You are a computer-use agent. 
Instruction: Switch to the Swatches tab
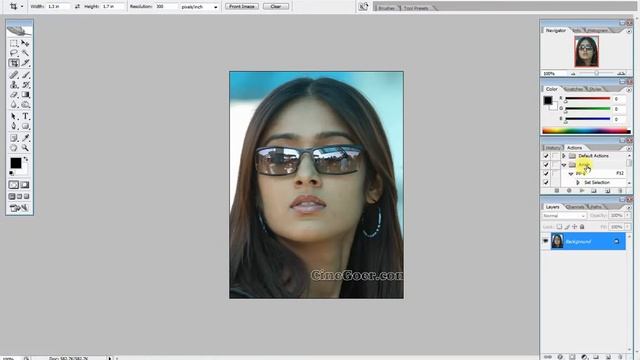click(574, 89)
